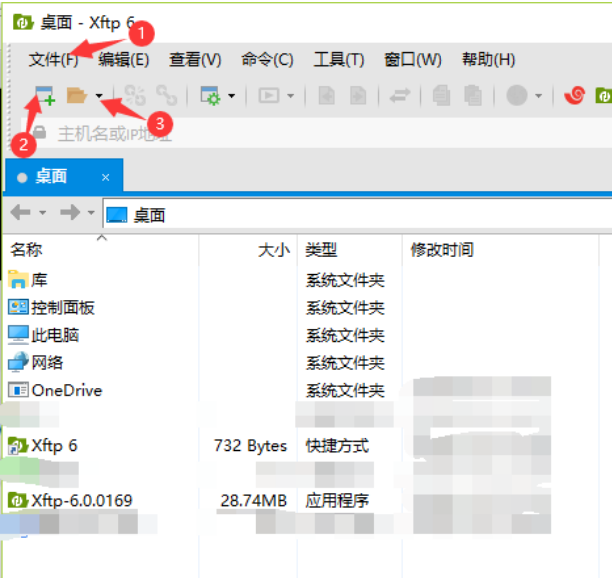This screenshot has width=612, height=578.
Task: Open the 编辑(E) menu
Action: [x=124, y=60]
